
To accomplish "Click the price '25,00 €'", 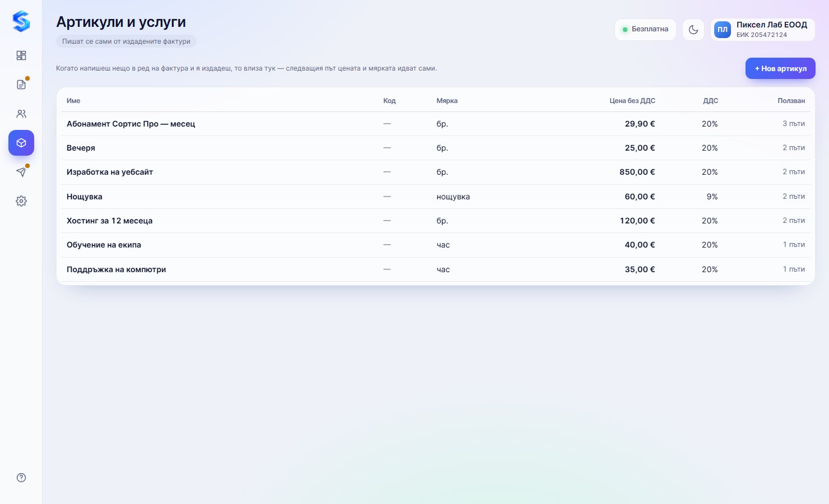I will click(640, 148).
